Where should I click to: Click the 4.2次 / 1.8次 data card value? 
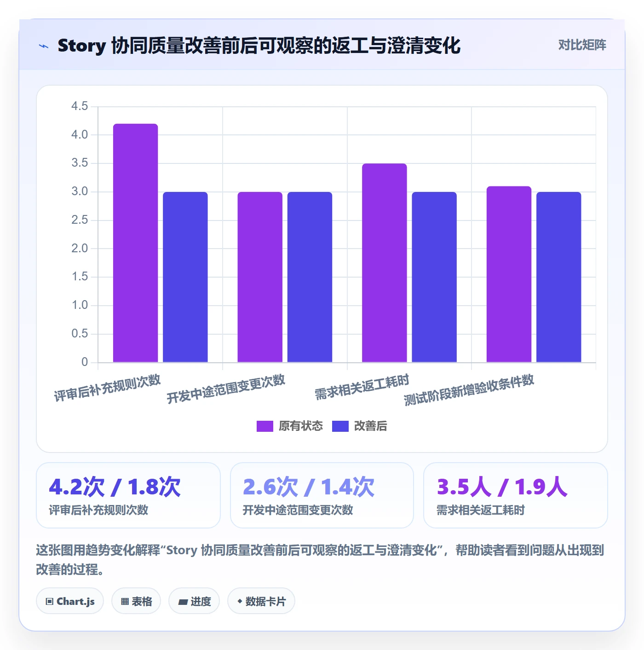click(115, 487)
